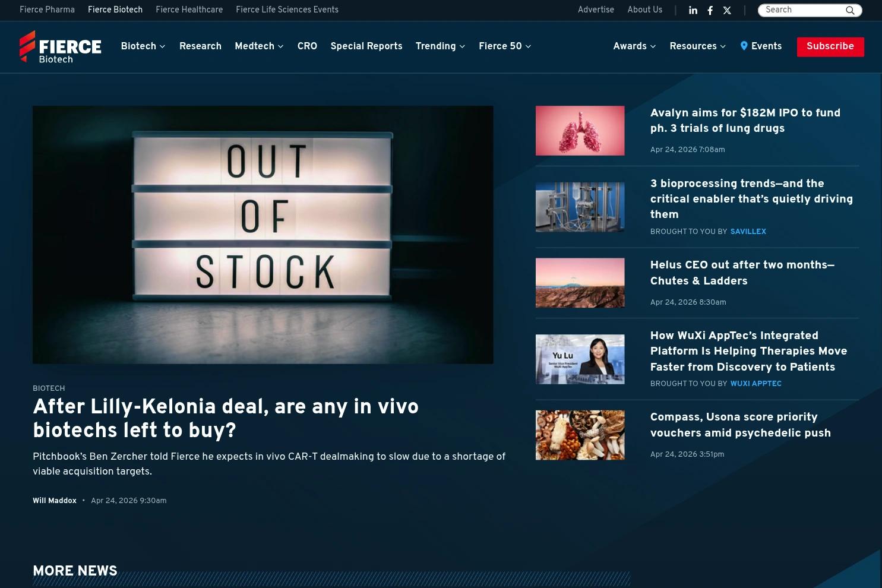Image resolution: width=882 pixels, height=588 pixels.
Task: Open the Out of Stock featured image
Action: pyautogui.click(x=263, y=235)
